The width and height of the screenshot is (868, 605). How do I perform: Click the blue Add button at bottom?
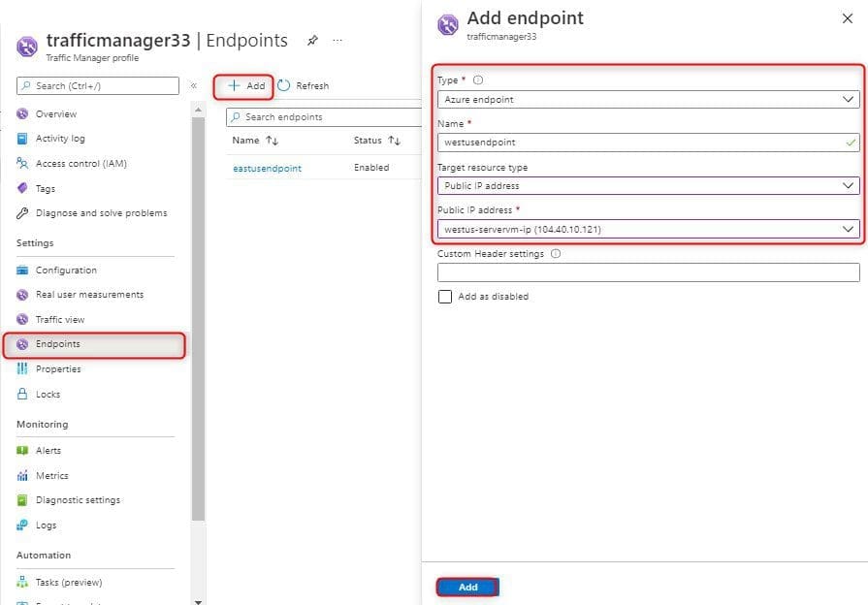[x=467, y=588]
